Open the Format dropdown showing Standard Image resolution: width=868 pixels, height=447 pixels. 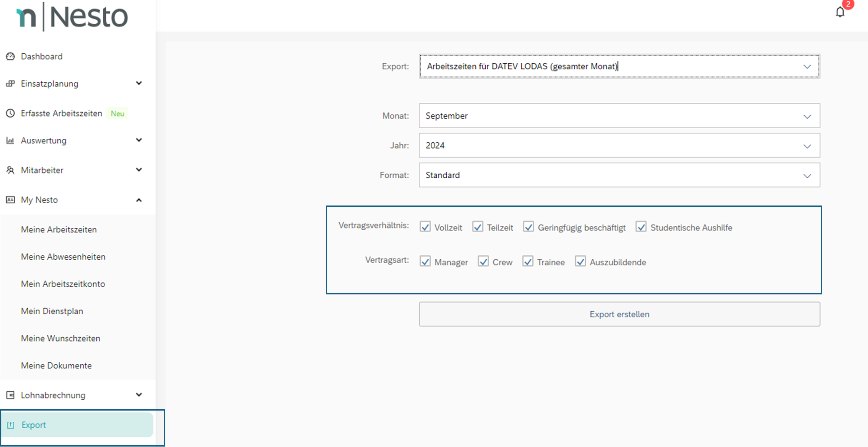tap(619, 175)
